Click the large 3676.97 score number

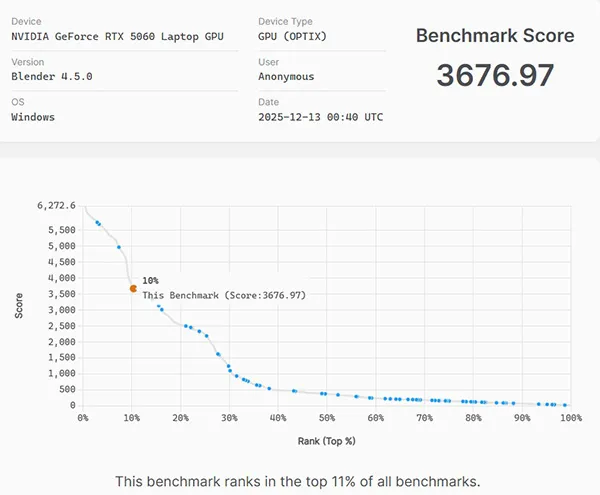tap(494, 77)
